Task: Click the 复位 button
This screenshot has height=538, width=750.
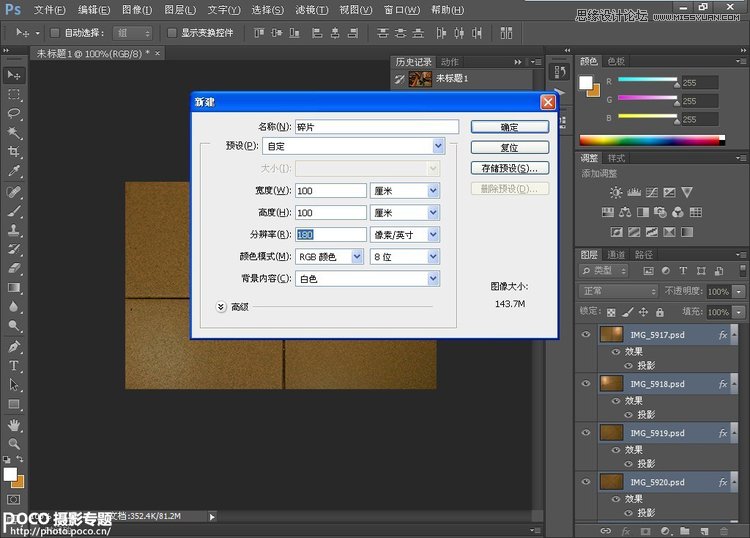Action: pos(509,147)
